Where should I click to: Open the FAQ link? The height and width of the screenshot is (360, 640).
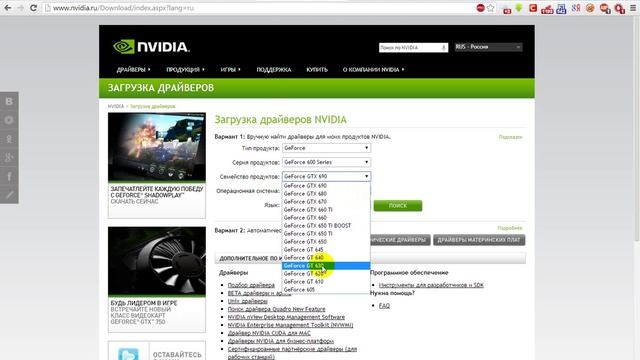tap(384, 305)
